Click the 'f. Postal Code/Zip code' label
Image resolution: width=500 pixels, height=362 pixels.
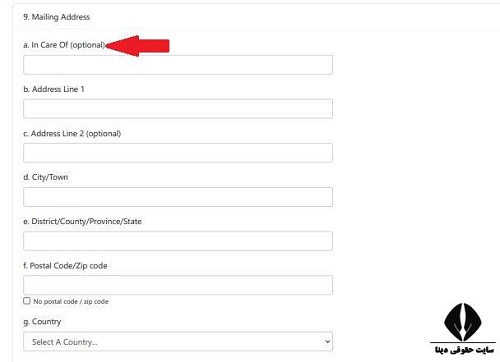point(65,266)
